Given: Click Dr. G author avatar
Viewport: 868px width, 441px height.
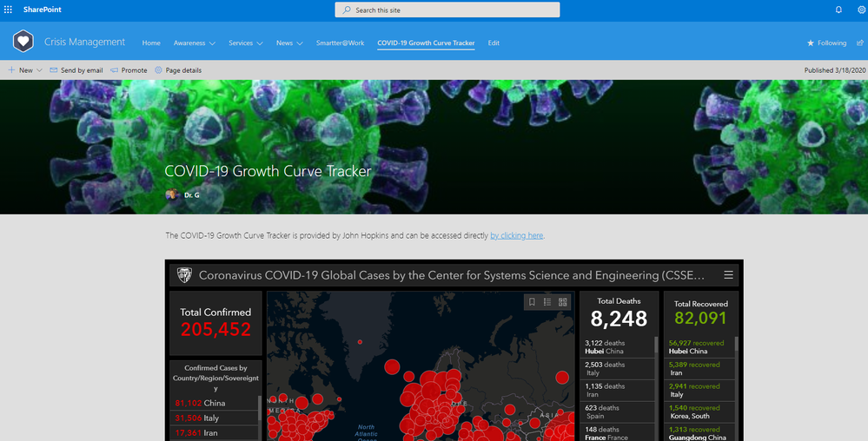Looking at the screenshot, I should [172, 194].
